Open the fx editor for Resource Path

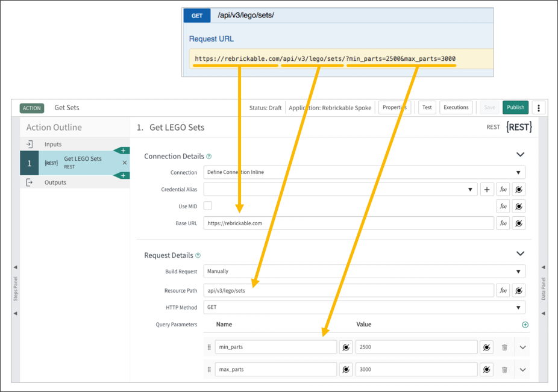point(503,290)
